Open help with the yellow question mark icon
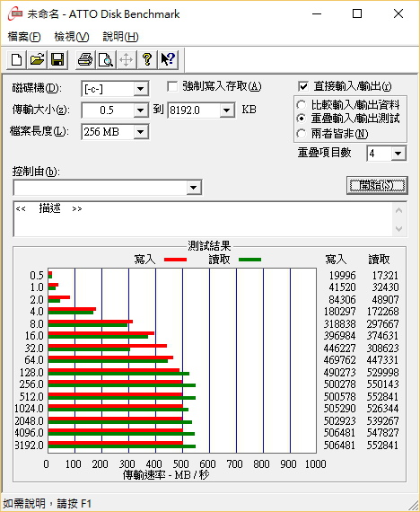This screenshot has height=512, width=420. [x=147, y=60]
